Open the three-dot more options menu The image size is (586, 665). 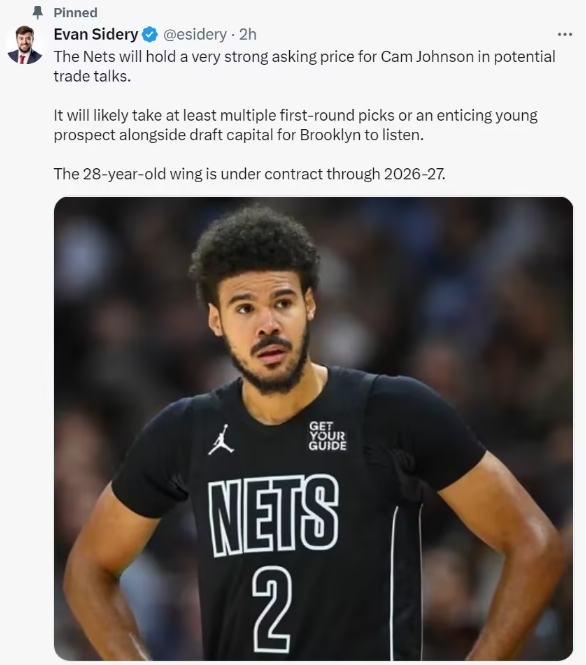[x=564, y=34]
